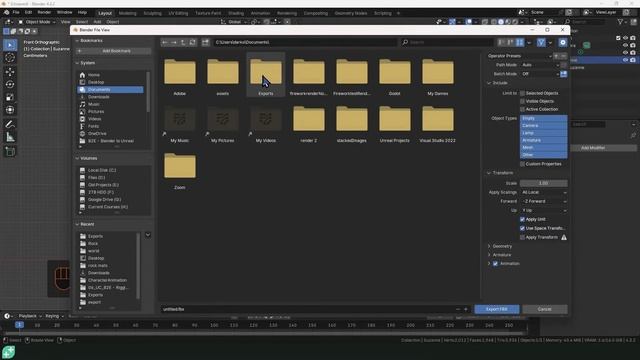Go forward to next folder arrow
Image resolution: width=640 pixels, height=360 pixels.
(x=174, y=42)
